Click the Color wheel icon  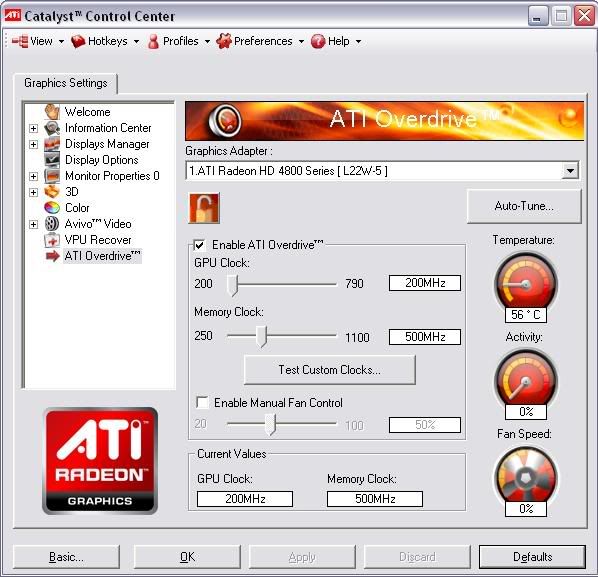click(x=52, y=208)
